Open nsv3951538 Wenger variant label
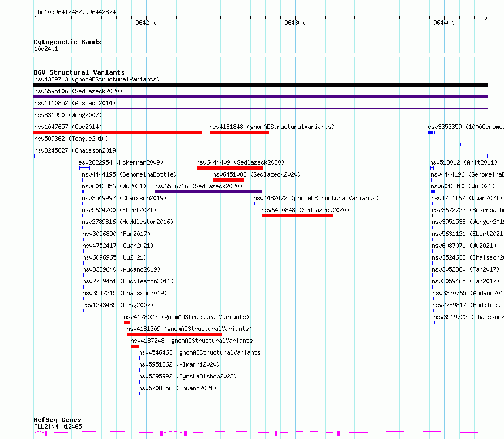 coord(468,222)
